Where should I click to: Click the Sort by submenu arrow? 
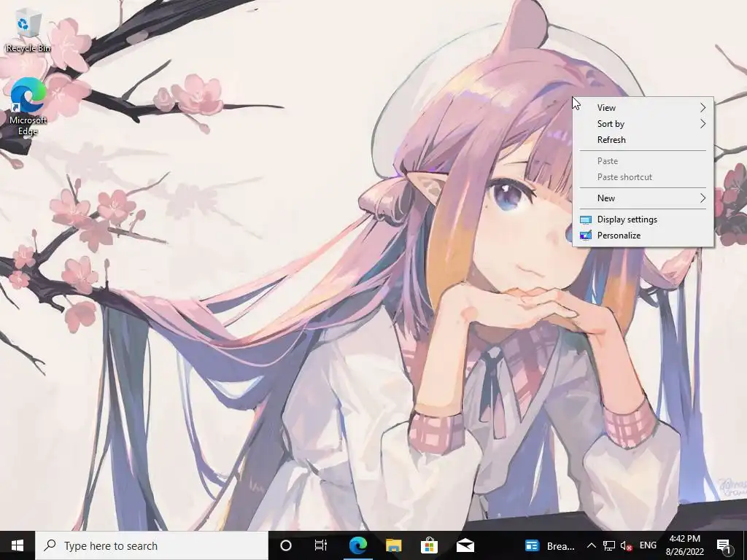[703, 124]
